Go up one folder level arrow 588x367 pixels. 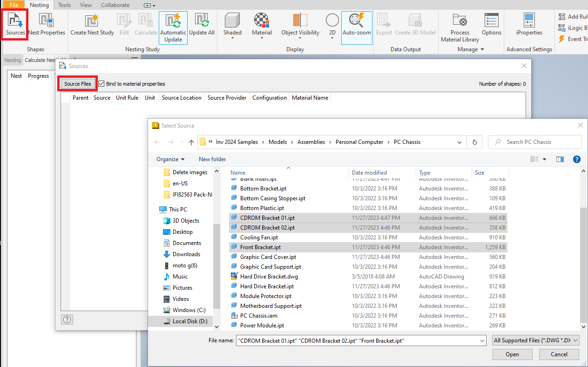[x=191, y=142]
